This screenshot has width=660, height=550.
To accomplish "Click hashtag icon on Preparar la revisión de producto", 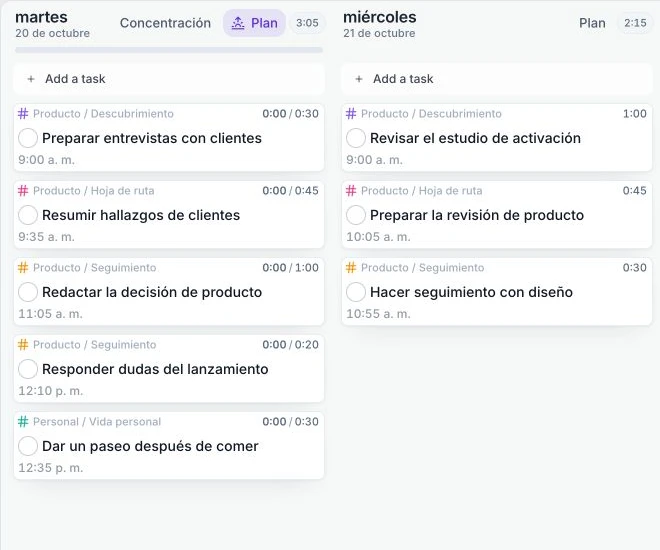I will pyautogui.click(x=351, y=191).
